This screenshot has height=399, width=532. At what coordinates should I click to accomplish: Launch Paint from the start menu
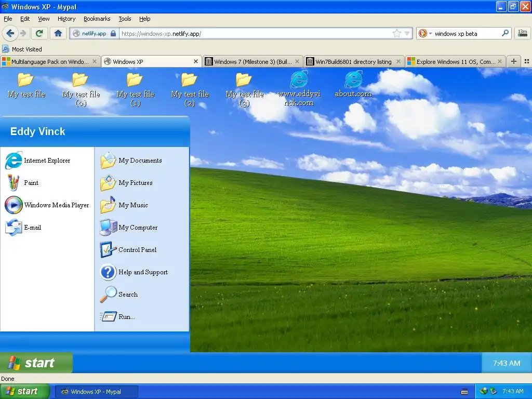[x=22, y=183]
